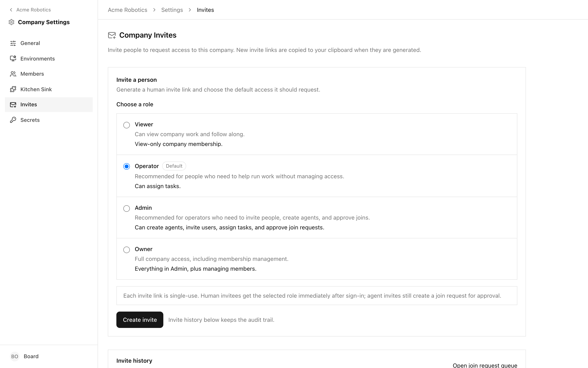
Task: Click the Viewer role label
Action: [144, 124]
